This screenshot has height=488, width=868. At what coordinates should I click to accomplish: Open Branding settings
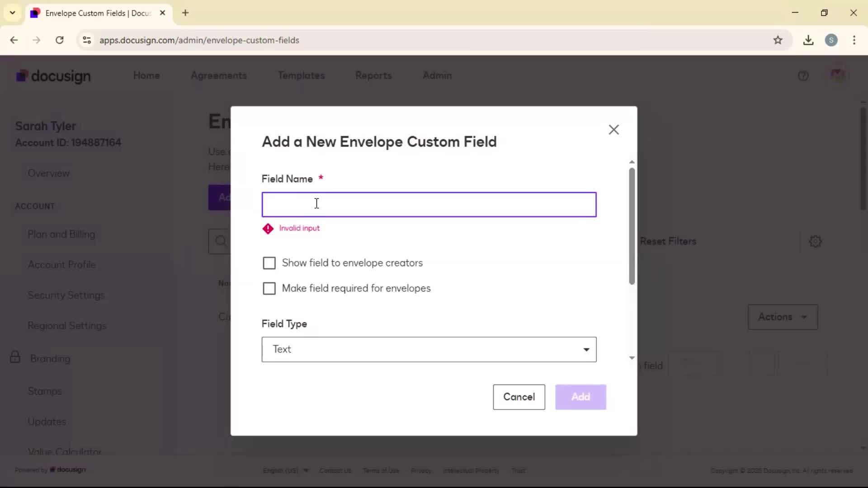click(x=50, y=358)
